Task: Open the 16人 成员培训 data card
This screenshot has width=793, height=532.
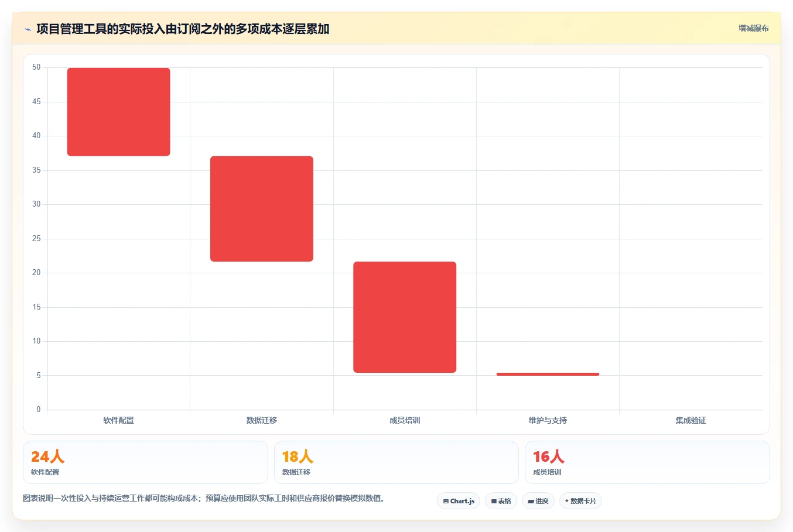Action: 647,462
